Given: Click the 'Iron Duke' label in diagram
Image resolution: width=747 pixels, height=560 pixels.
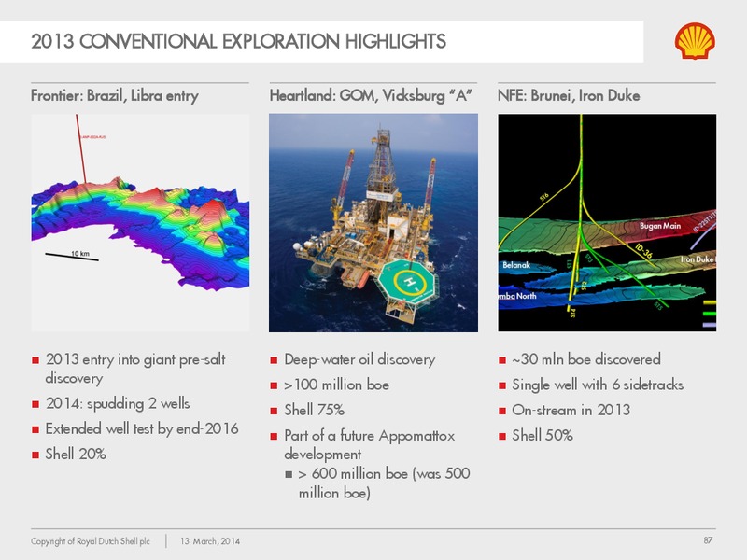Looking at the screenshot, I should (698, 259).
